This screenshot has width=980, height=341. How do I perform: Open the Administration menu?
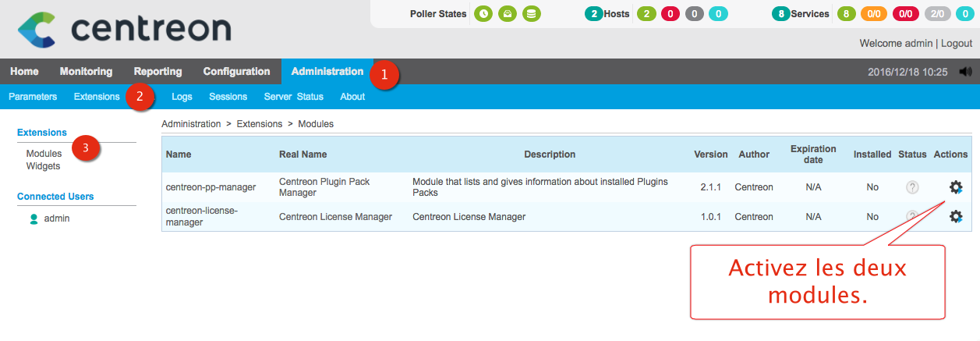[327, 72]
